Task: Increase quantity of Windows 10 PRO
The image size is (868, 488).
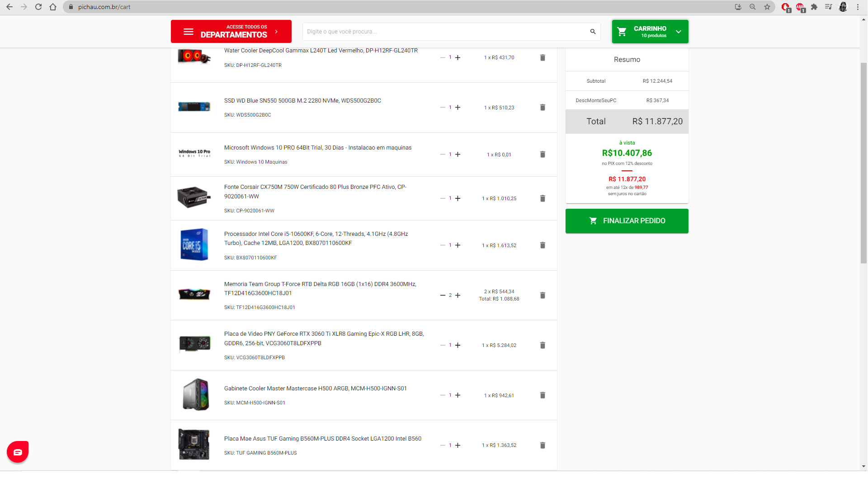Action: coord(458,154)
